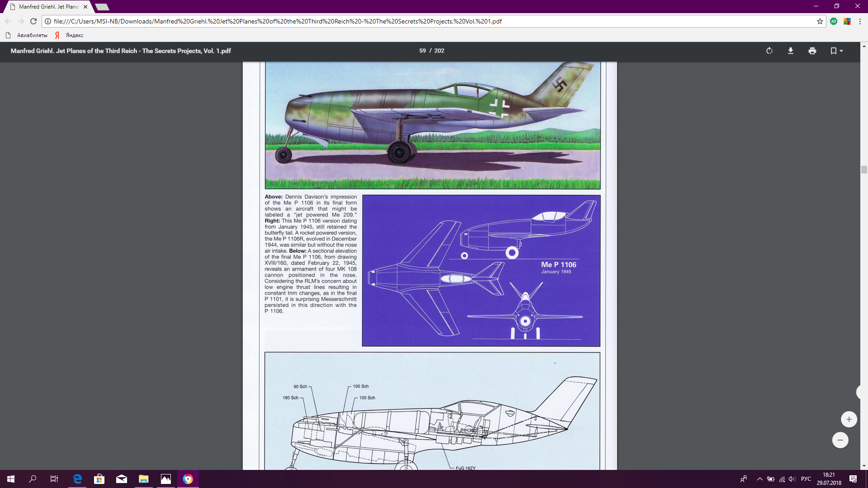Zoom in with the plus button
The width and height of the screenshot is (868, 488).
[849, 419]
